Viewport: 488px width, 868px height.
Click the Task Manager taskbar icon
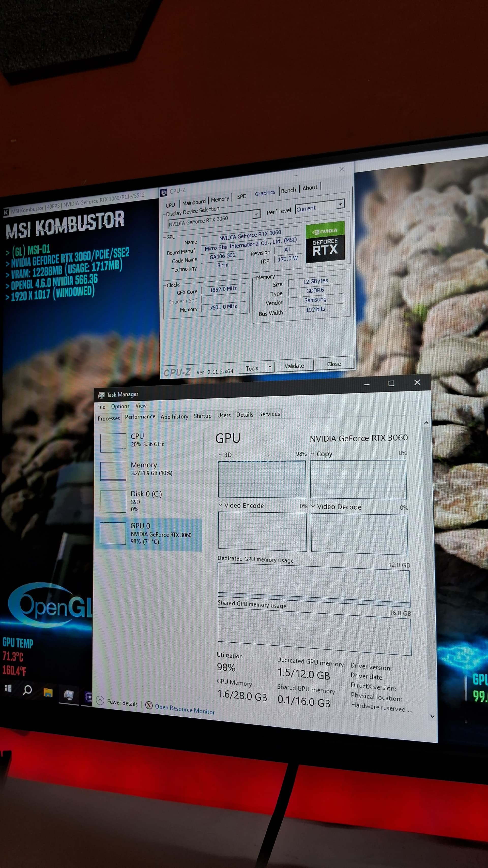(x=69, y=695)
